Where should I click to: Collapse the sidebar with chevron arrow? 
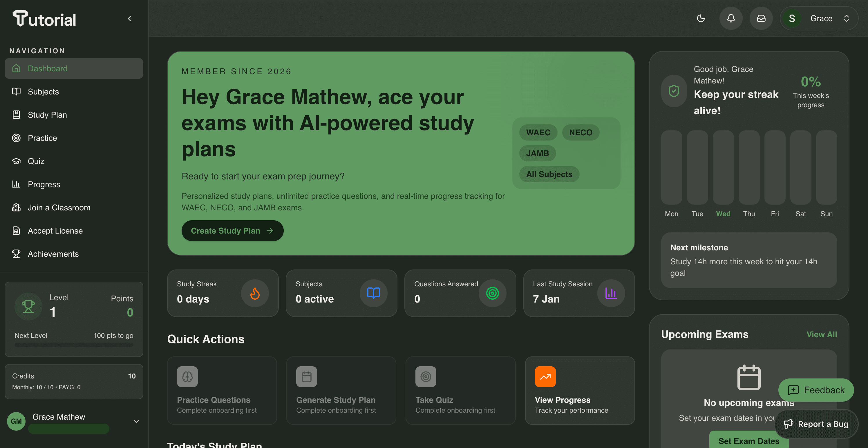pos(129,19)
